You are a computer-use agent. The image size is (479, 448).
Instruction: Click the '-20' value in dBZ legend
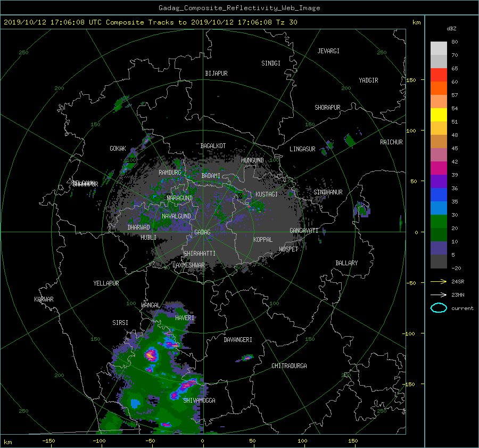456,268
